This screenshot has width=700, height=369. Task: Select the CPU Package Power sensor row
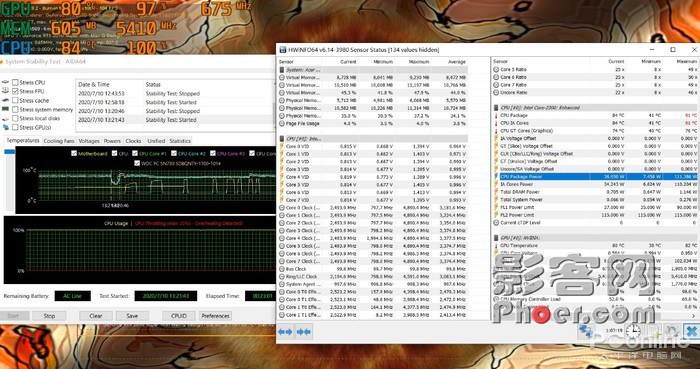tap(594, 177)
